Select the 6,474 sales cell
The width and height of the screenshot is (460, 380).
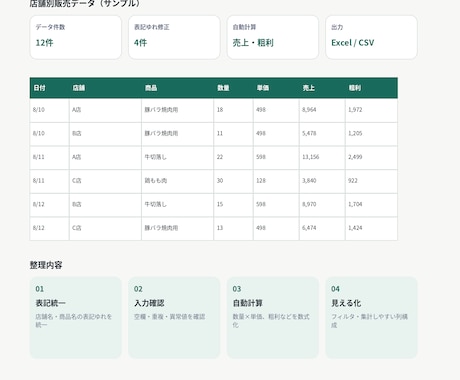coord(322,229)
